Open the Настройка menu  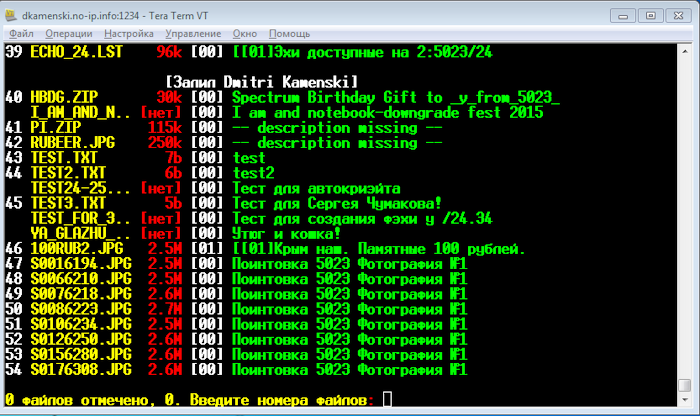tap(130, 33)
